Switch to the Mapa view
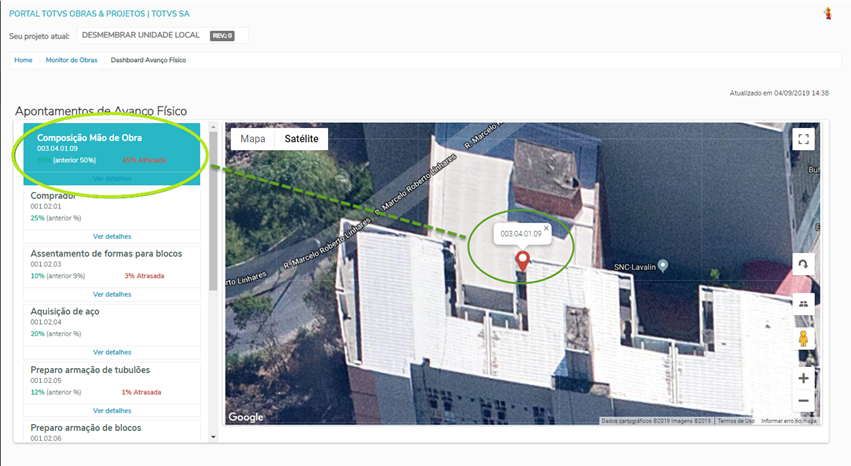Screen dimensions: 851x466 [x=253, y=139]
